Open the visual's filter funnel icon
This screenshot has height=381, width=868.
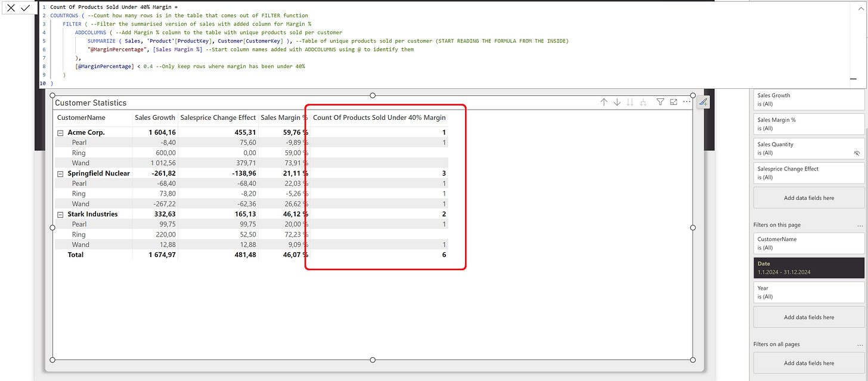(x=661, y=103)
